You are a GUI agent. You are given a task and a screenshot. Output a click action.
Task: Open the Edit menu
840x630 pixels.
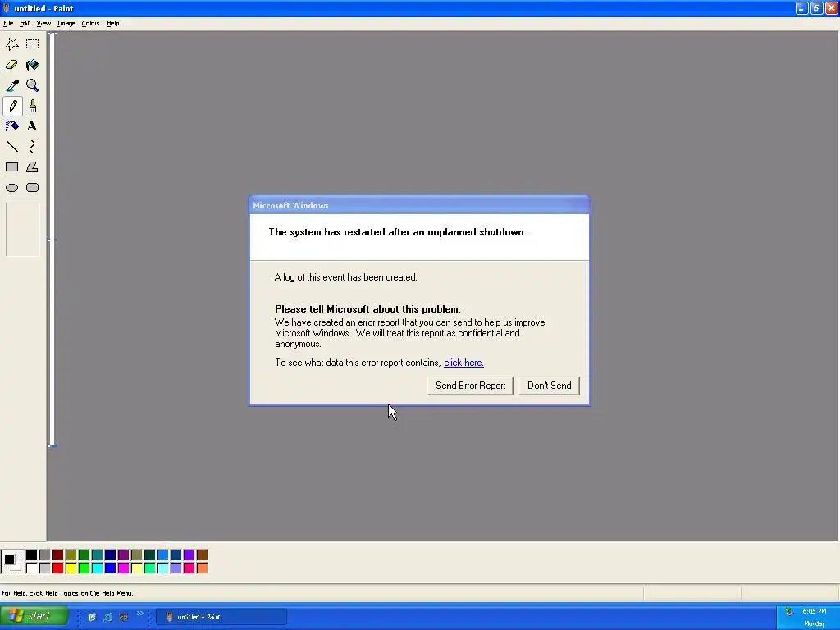(25, 24)
